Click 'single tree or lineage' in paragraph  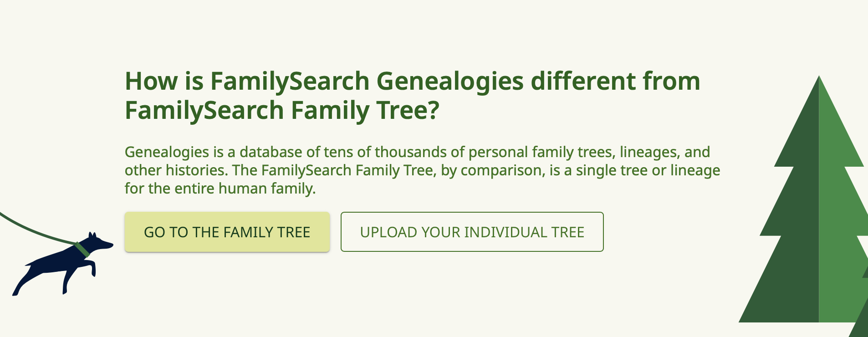click(648, 170)
